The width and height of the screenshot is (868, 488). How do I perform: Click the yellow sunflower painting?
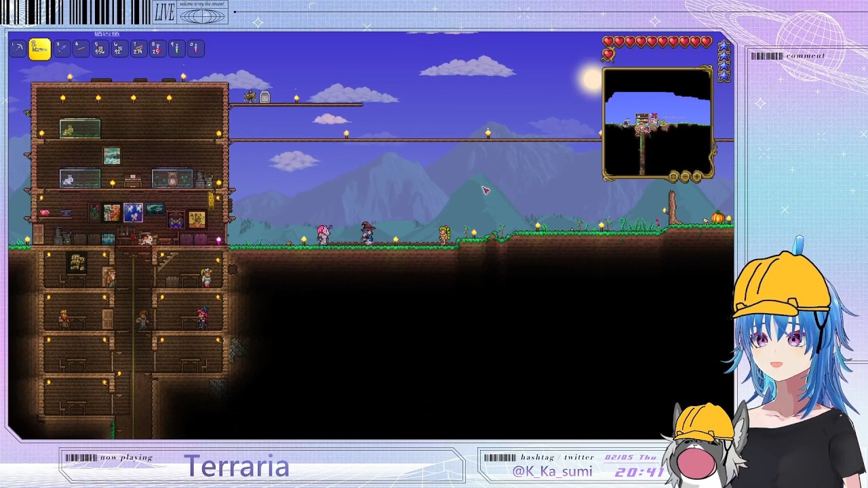click(197, 219)
